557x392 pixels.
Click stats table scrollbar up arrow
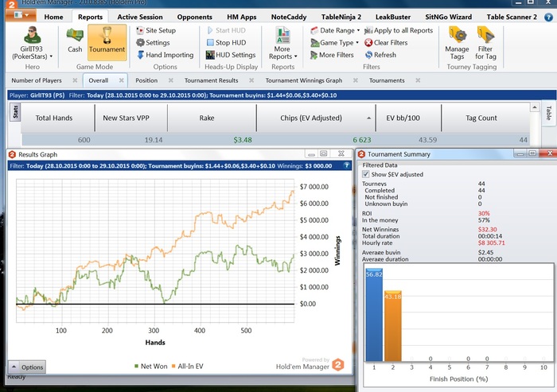(x=535, y=107)
